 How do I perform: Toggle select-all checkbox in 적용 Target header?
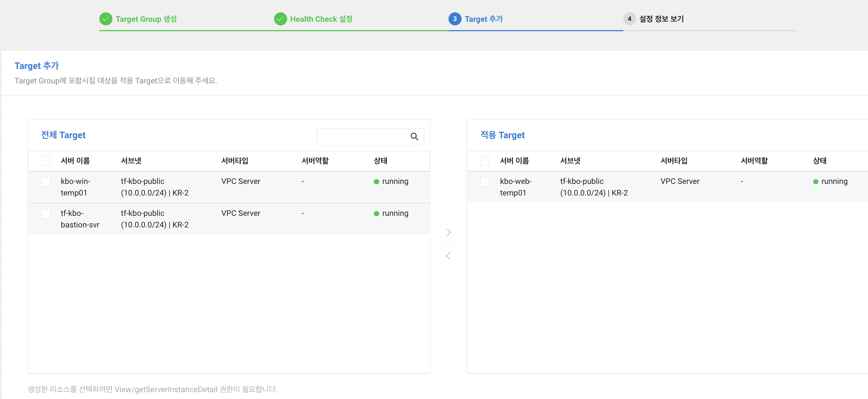pos(485,161)
